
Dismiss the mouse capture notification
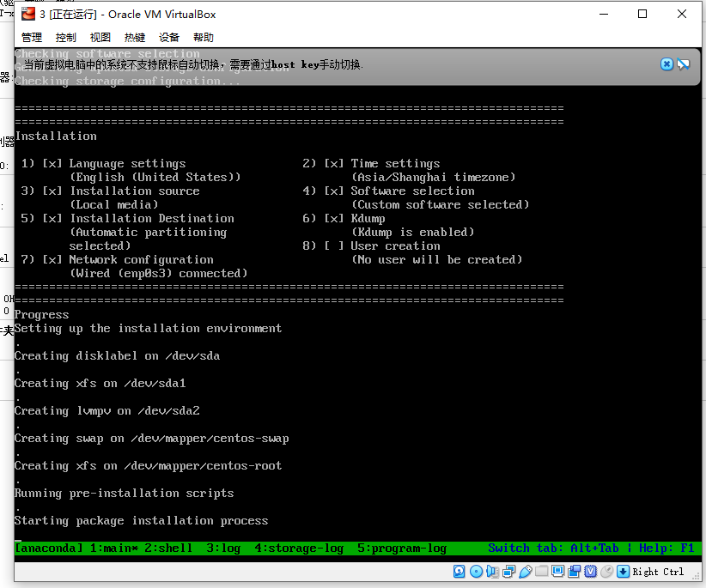[x=666, y=64]
